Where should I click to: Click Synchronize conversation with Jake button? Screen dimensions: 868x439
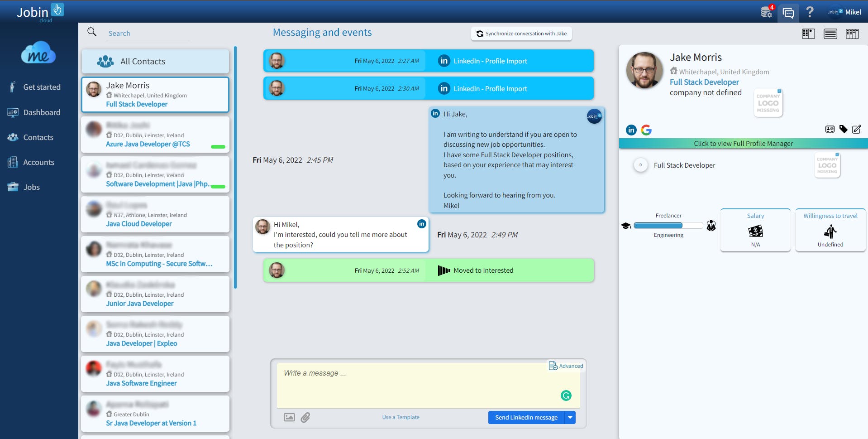(x=521, y=34)
